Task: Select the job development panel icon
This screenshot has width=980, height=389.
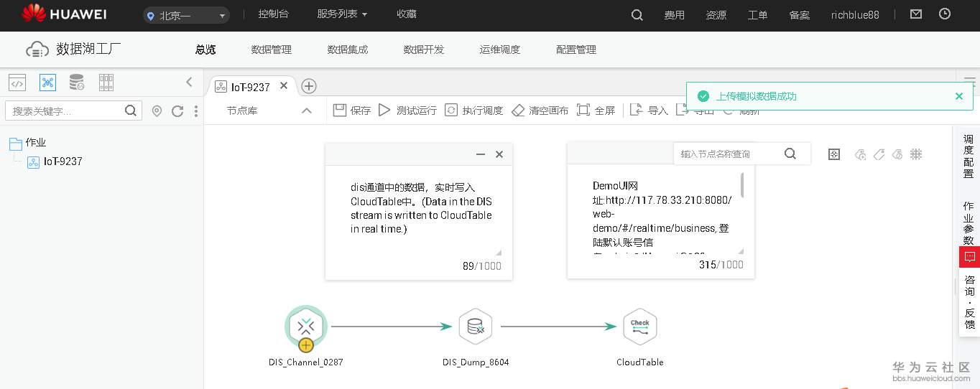Action: [47, 83]
